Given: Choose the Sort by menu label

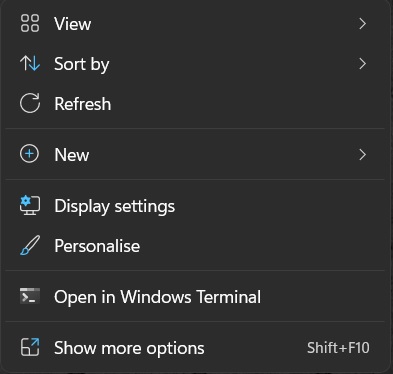Looking at the screenshot, I should [82, 64].
